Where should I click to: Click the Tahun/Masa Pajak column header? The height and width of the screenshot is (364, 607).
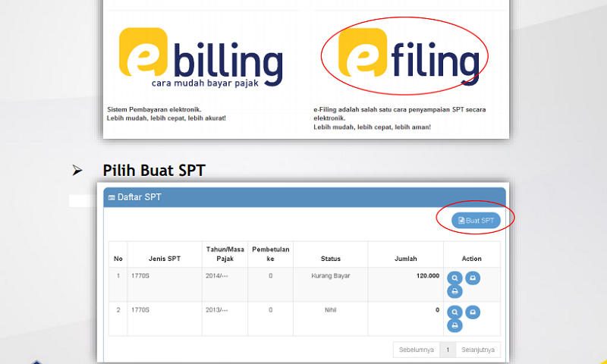[225, 254]
